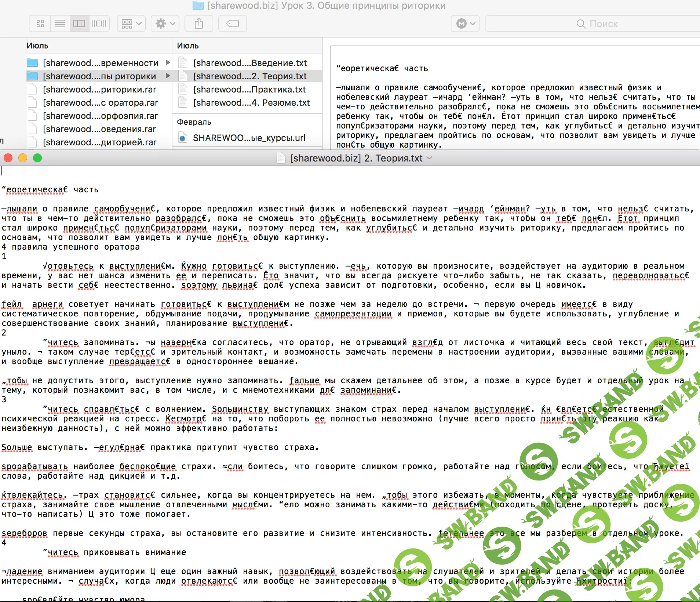This screenshot has width=700, height=602.
Task: Expand the пы риторики folder arrow
Action: tap(168, 76)
